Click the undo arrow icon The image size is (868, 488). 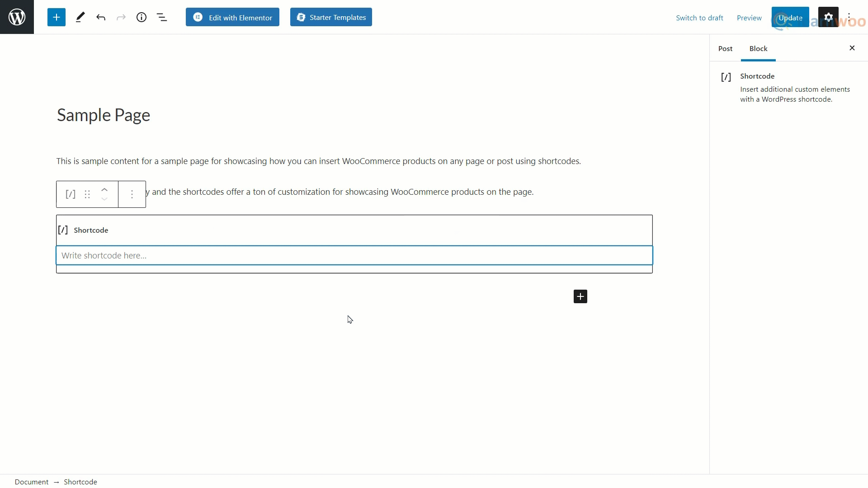[101, 17]
